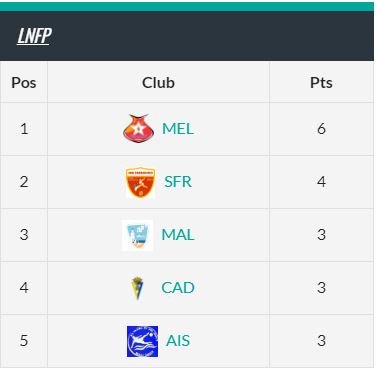Screen dimensions: 377x369
Task: Select position 3 cell for MAL
Action: pos(24,235)
